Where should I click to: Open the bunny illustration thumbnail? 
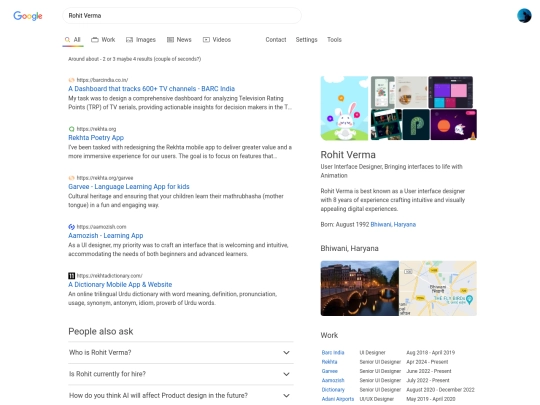point(344,108)
